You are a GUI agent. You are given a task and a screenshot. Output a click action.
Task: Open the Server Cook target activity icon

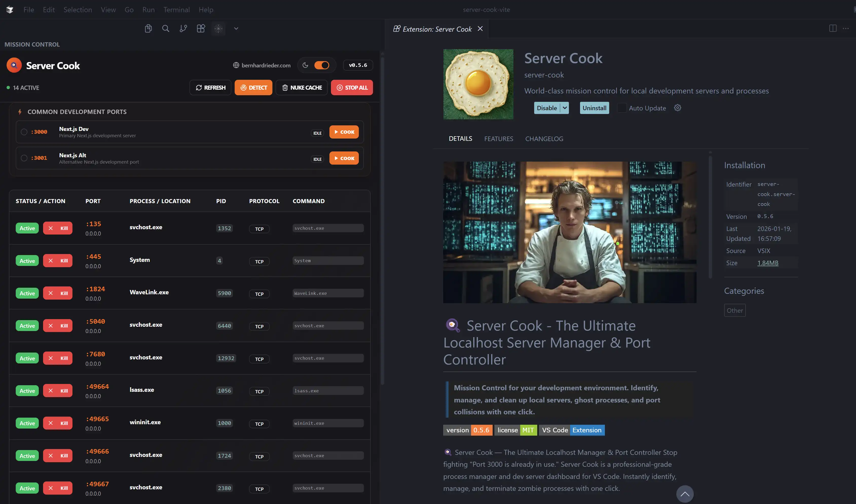(218, 29)
